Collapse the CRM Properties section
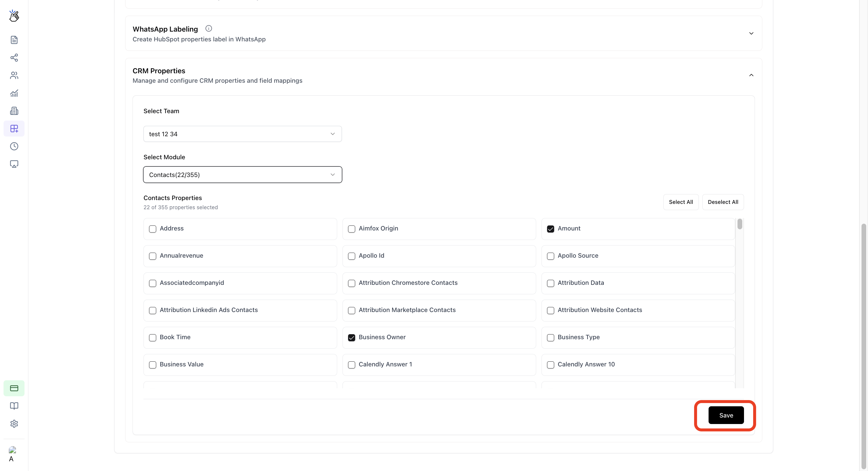 pyautogui.click(x=751, y=75)
